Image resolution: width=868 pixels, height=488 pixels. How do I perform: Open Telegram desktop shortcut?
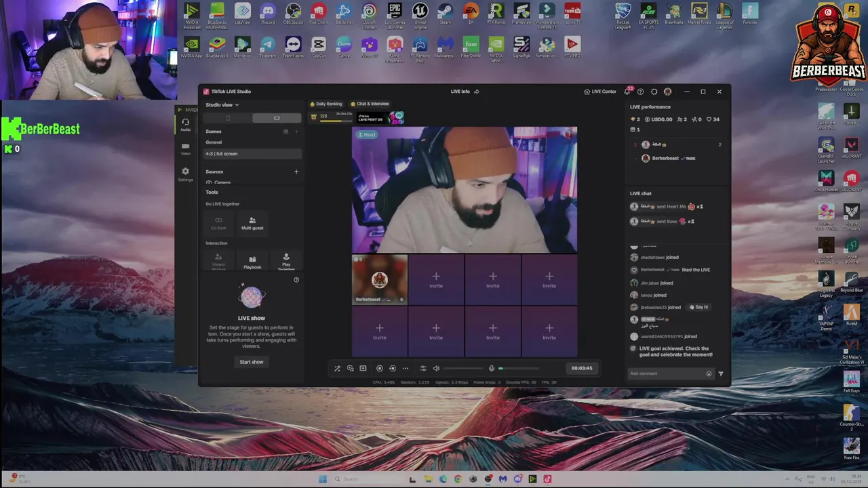(x=268, y=47)
